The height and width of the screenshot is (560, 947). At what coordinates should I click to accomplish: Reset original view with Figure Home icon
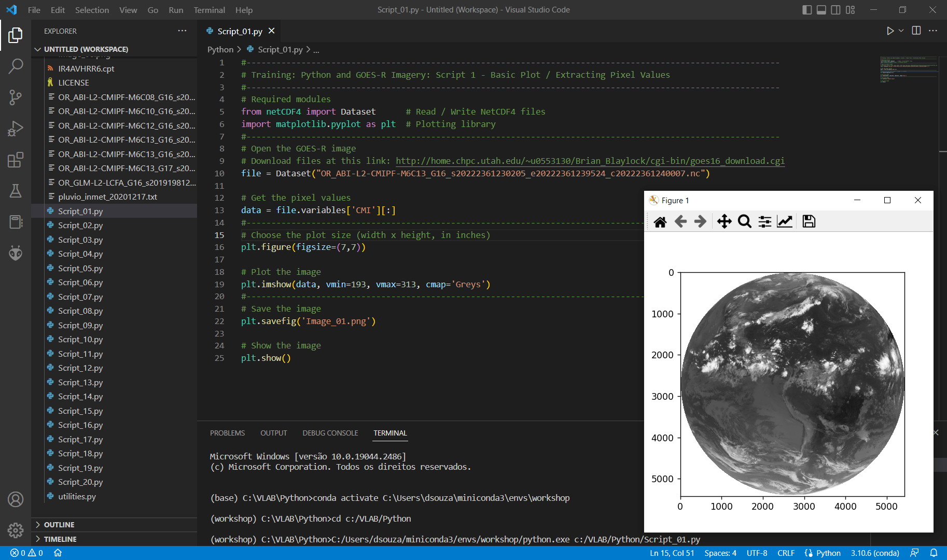[x=660, y=222]
